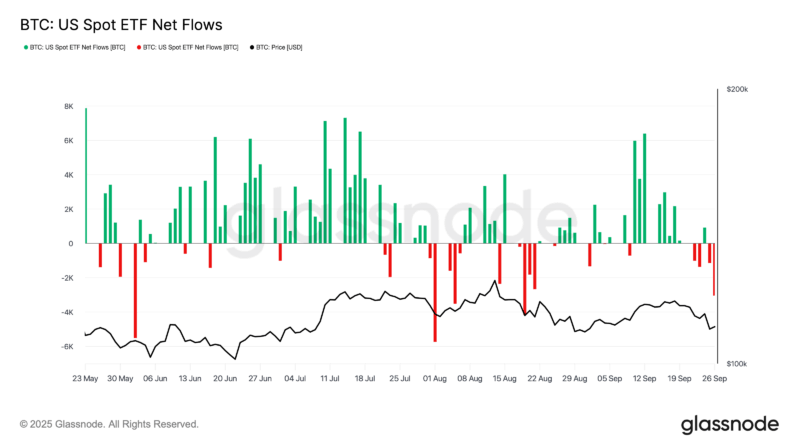Click the -6K label on the flows axis

[67, 347]
